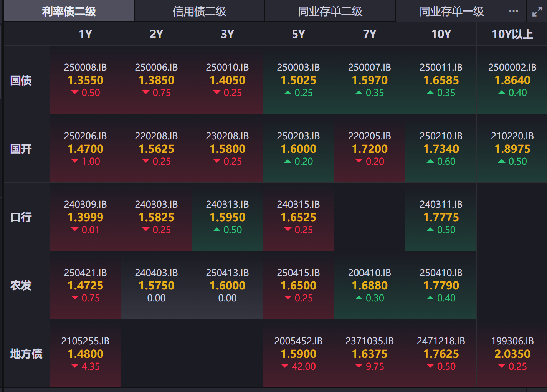The image size is (547, 392).
Task: Open bond 210220.IB cell
Action: tap(512, 149)
